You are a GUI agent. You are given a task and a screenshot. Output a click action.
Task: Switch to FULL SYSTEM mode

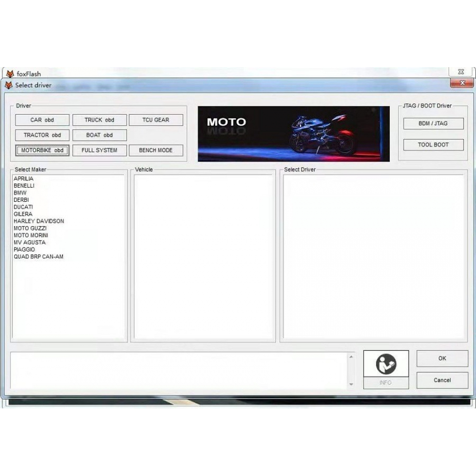pos(99,150)
